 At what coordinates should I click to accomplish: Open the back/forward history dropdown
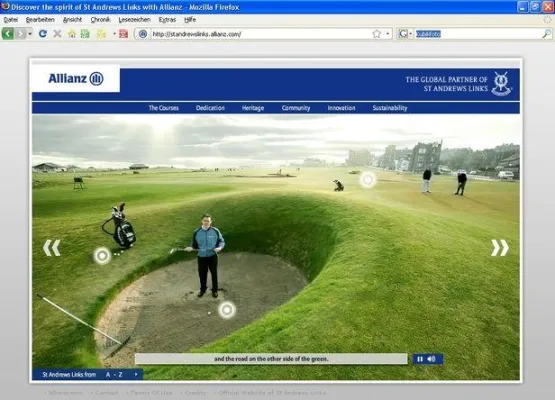pos(30,34)
